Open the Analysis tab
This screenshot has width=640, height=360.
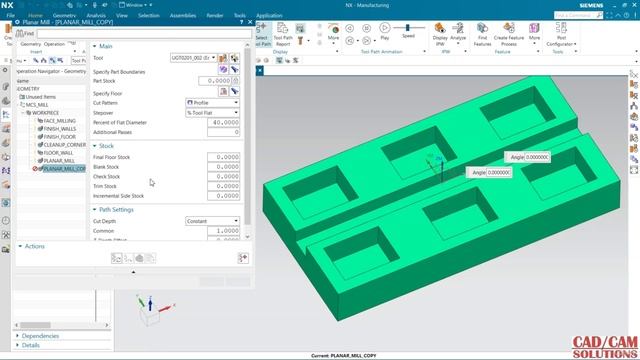pyautogui.click(x=96, y=15)
